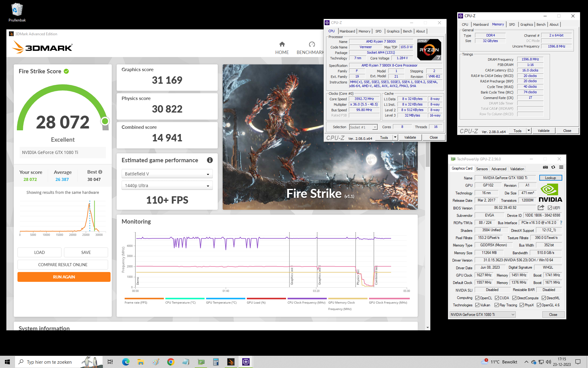588x368 pixels.
Task: Click the bus interface question mark in GPU-Z
Action: click(561, 223)
